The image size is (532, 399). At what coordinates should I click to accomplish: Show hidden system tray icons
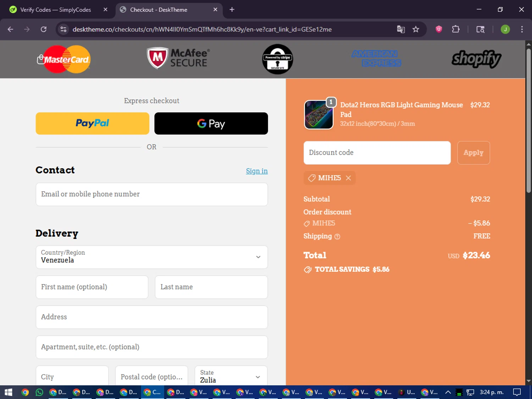(x=448, y=392)
